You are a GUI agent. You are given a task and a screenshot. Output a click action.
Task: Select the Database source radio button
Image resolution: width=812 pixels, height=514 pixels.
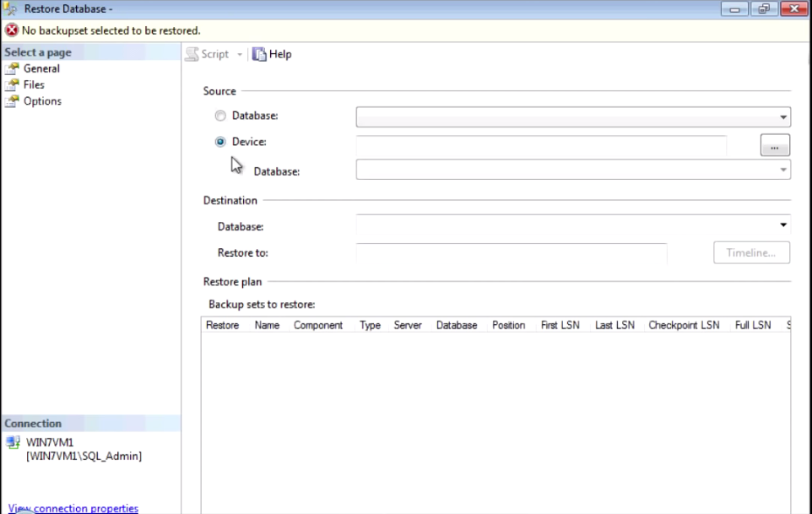(219, 116)
